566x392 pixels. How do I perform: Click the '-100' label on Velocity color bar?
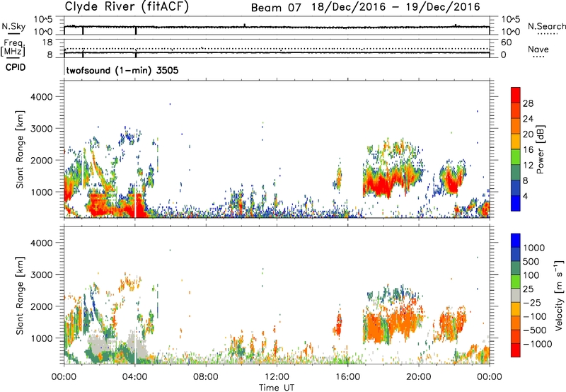pyautogui.click(x=535, y=316)
